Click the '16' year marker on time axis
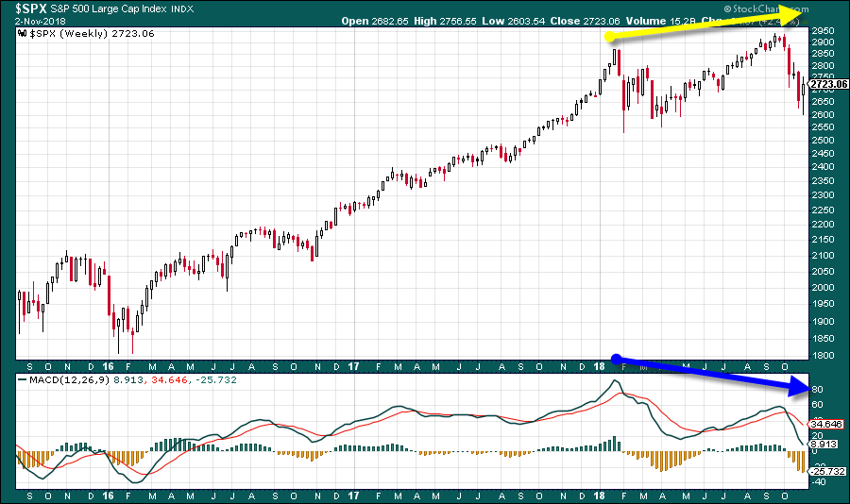850x504 pixels. tap(108, 366)
